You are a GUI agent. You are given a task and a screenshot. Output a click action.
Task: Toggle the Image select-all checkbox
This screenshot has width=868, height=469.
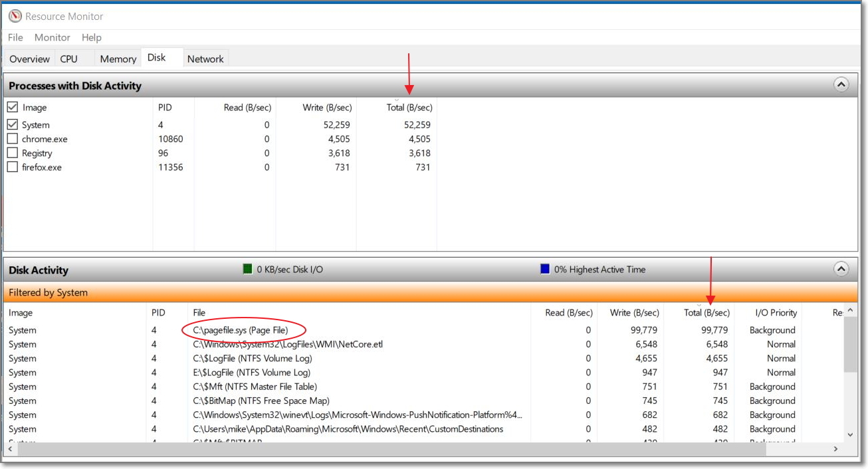click(x=12, y=107)
